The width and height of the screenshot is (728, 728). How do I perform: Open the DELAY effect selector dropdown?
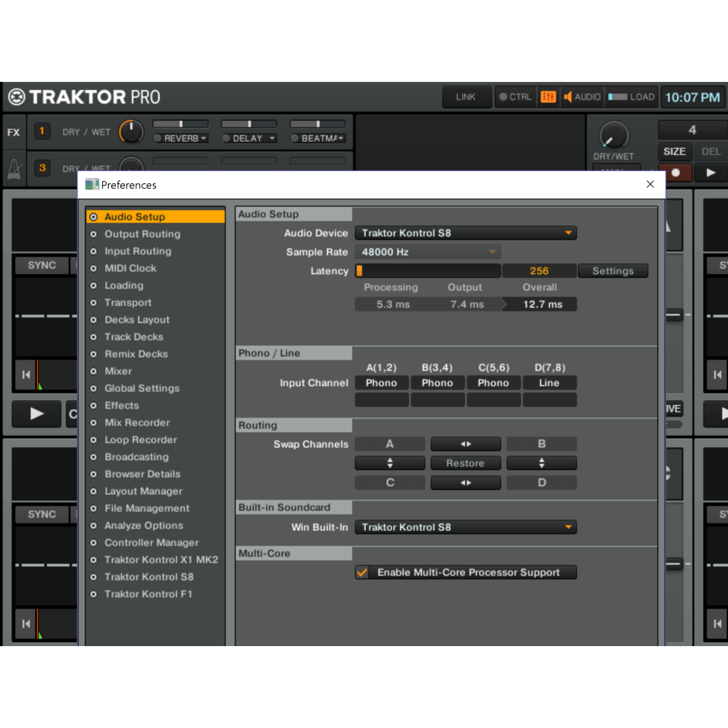[254, 138]
